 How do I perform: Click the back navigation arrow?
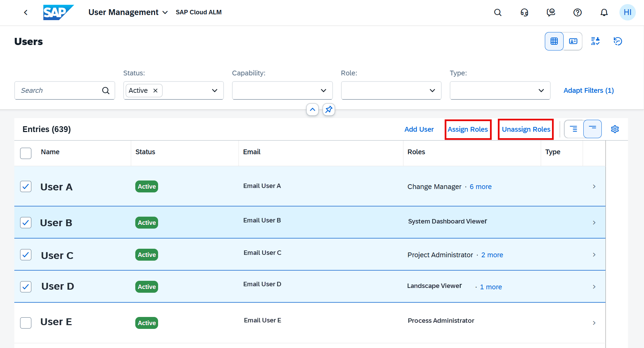26,13
